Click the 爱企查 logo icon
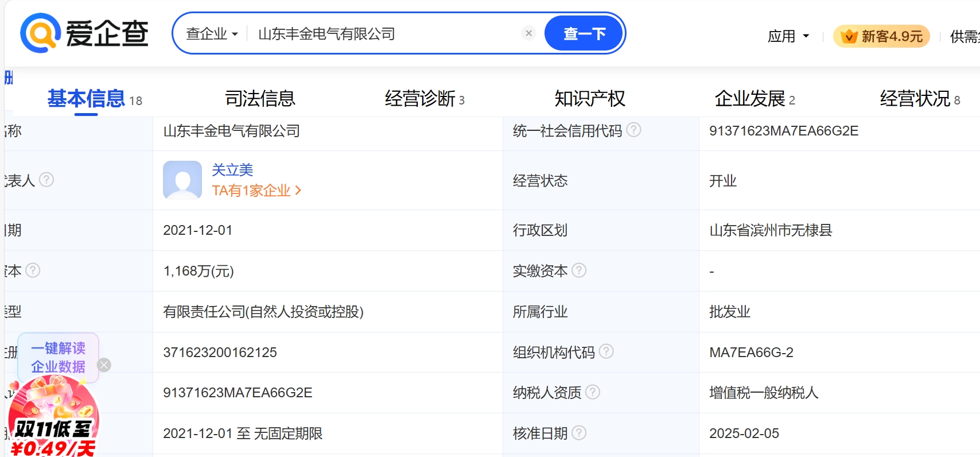 pos(41,33)
